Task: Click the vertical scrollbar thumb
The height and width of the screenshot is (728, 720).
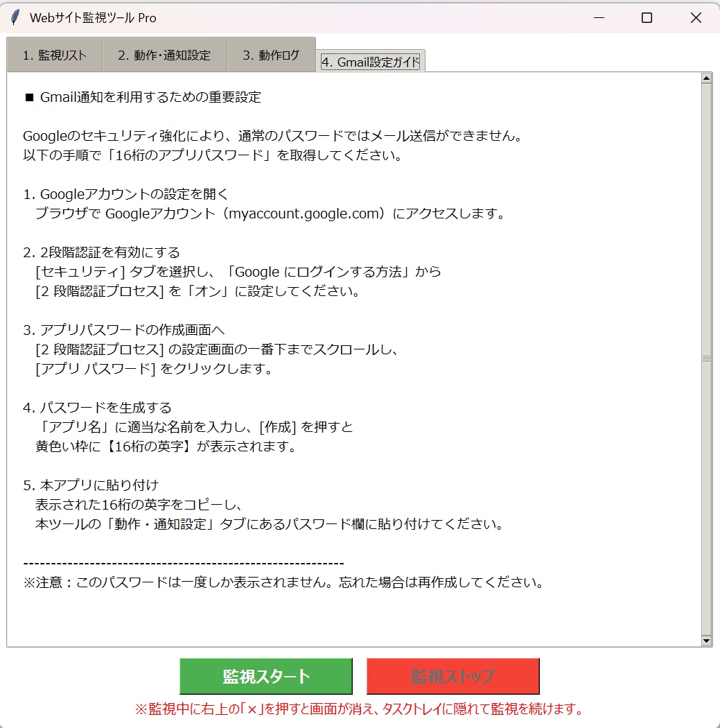Action: [707, 359]
